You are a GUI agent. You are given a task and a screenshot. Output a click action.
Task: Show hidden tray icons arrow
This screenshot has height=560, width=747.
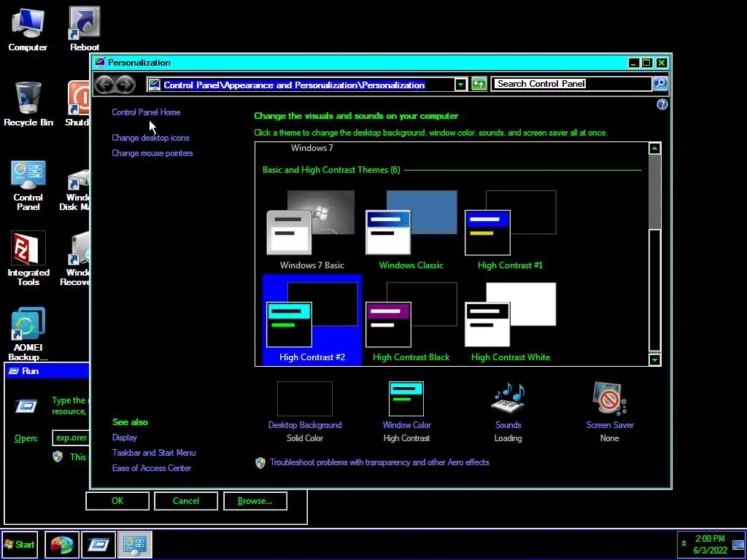684,544
